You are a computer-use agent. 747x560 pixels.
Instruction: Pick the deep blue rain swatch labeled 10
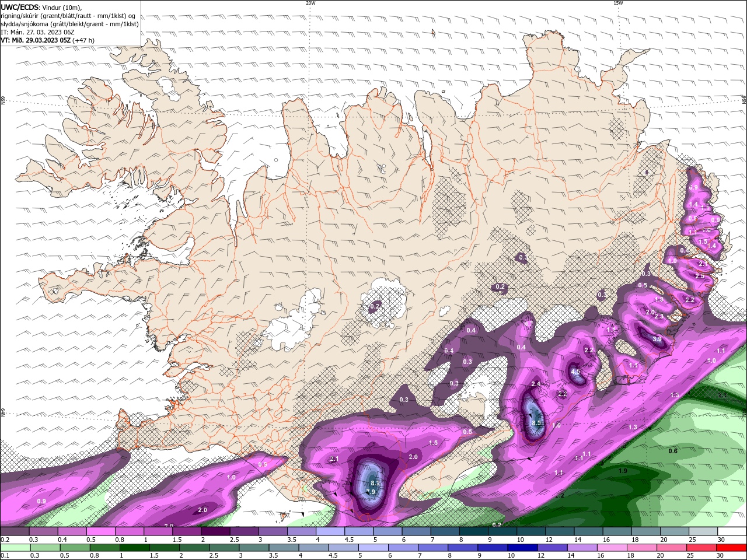522,548
